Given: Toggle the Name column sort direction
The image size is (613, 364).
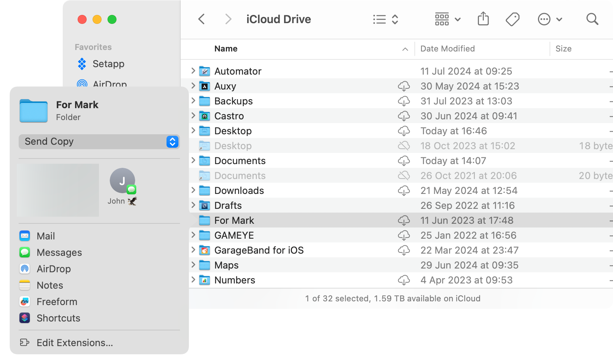Looking at the screenshot, I should (x=405, y=49).
